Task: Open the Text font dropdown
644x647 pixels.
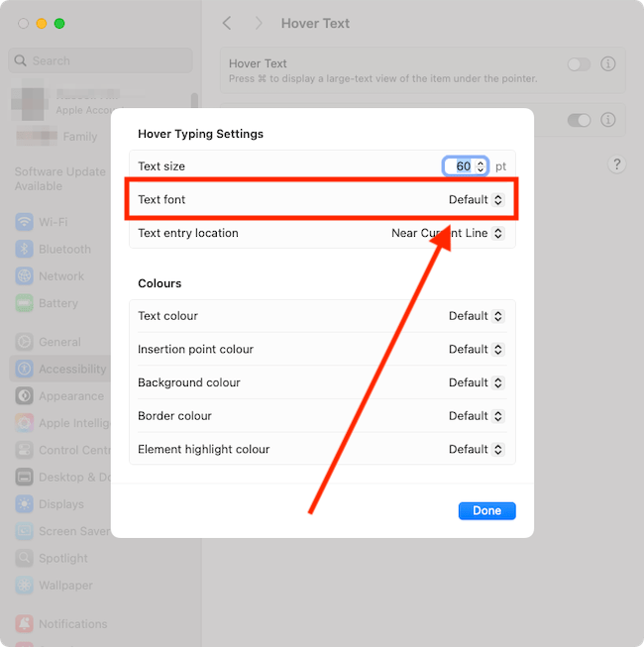Action: pyautogui.click(x=476, y=200)
